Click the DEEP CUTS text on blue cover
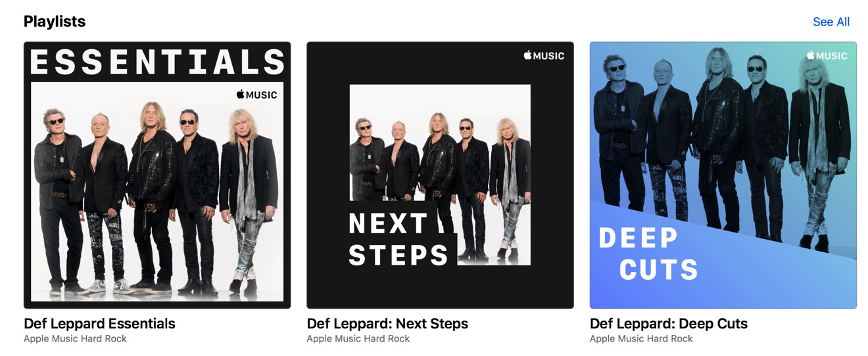Viewport: 868px width, 356px height. pyautogui.click(x=648, y=254)
